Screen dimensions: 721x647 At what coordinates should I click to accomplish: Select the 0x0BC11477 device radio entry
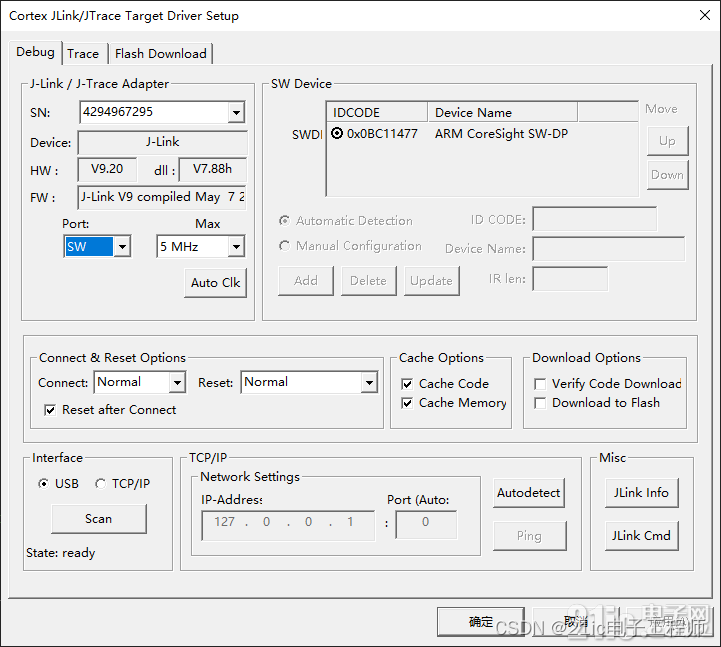[x=337, y=133]
